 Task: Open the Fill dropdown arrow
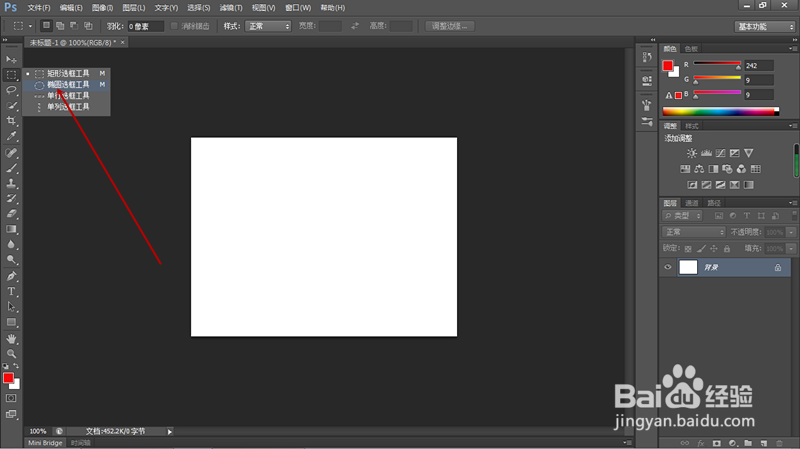coord(791,248)
